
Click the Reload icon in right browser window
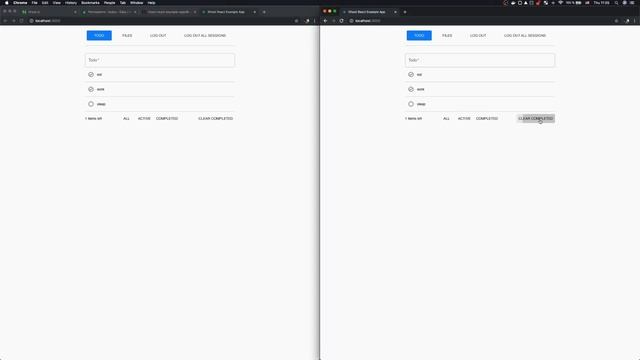point(342,21)
